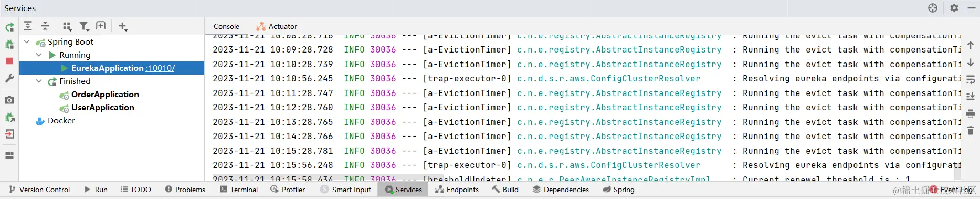This screenshot has width=980, height=199.
Task: Toggle scroll to end of console
Action: coord(970,97)
